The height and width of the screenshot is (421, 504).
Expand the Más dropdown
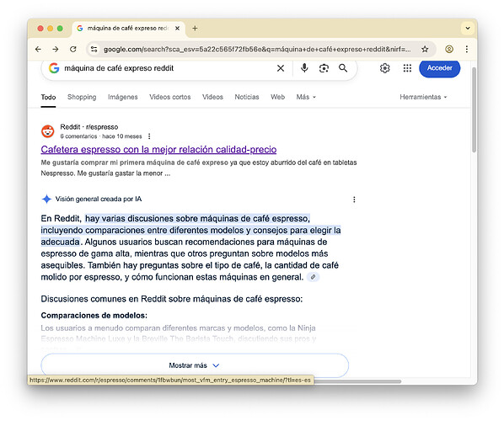306,97
